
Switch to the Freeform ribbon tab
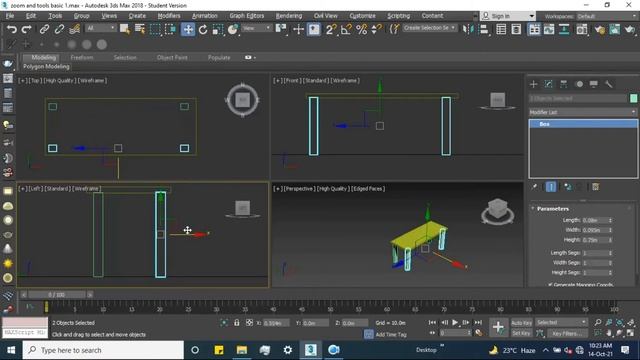[82, 58]
